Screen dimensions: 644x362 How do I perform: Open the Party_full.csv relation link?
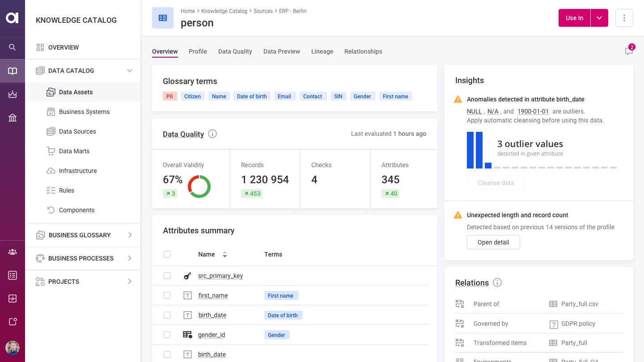(x=580, y=304)
